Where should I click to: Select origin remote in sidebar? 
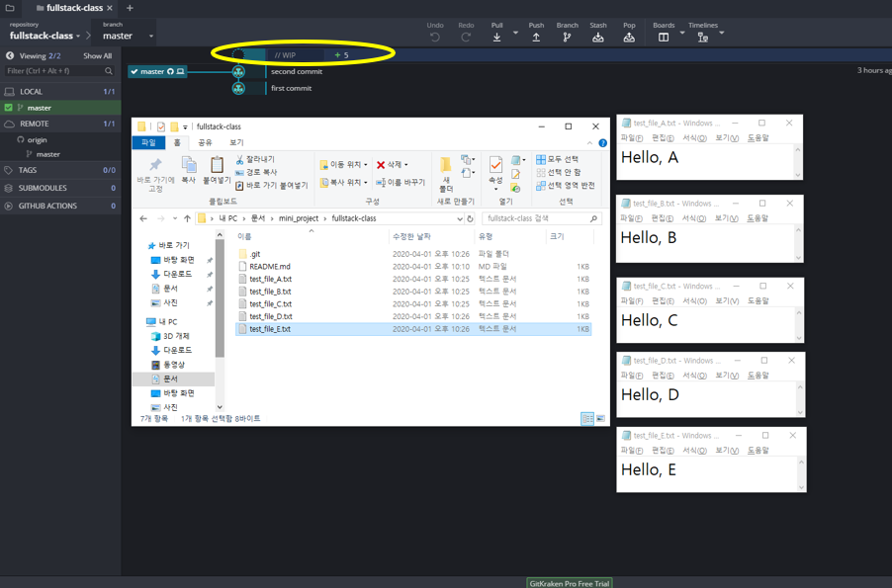tap(37, 140)
